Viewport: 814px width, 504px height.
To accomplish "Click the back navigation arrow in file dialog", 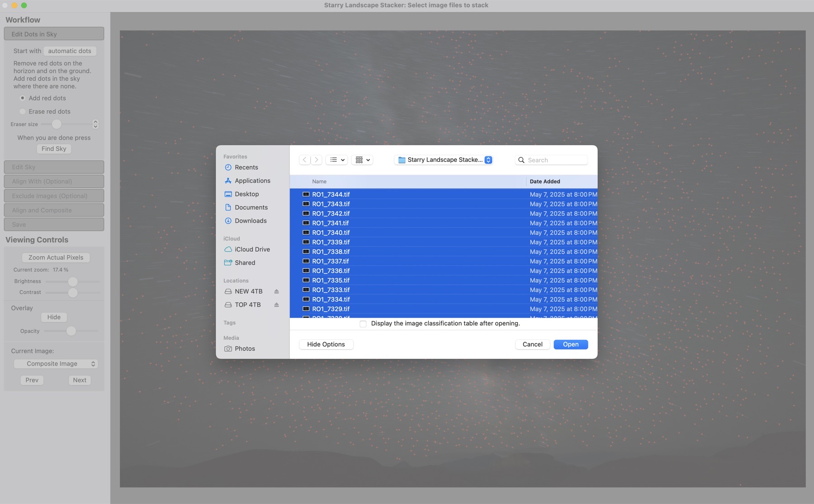I will point(305,160).
